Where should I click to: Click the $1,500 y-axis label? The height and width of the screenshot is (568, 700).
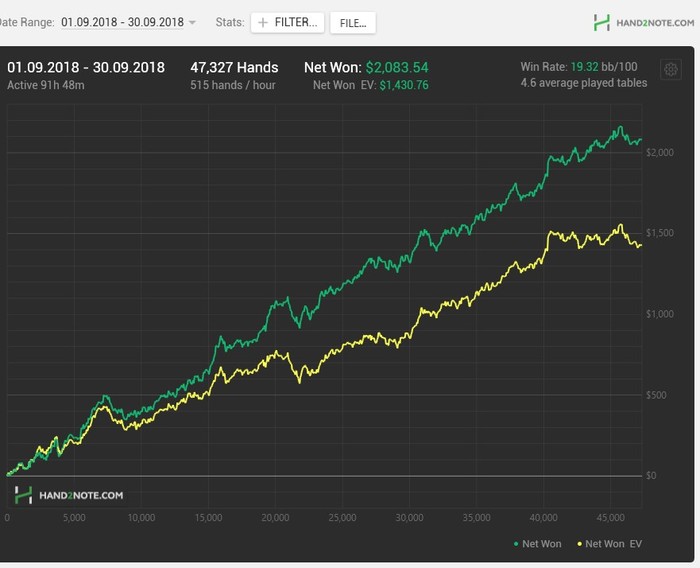click(660, 233)
